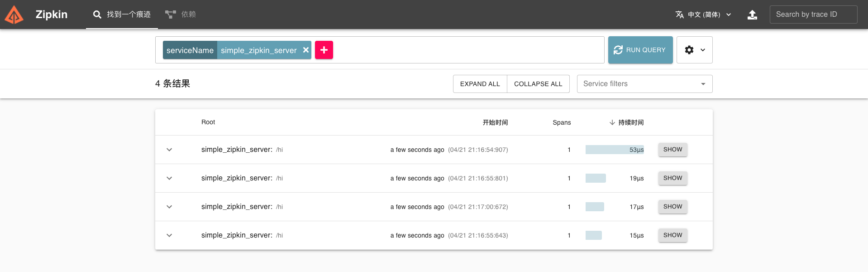
Task: Click SHOW for the 15μs trace
Action: [673, 235]
